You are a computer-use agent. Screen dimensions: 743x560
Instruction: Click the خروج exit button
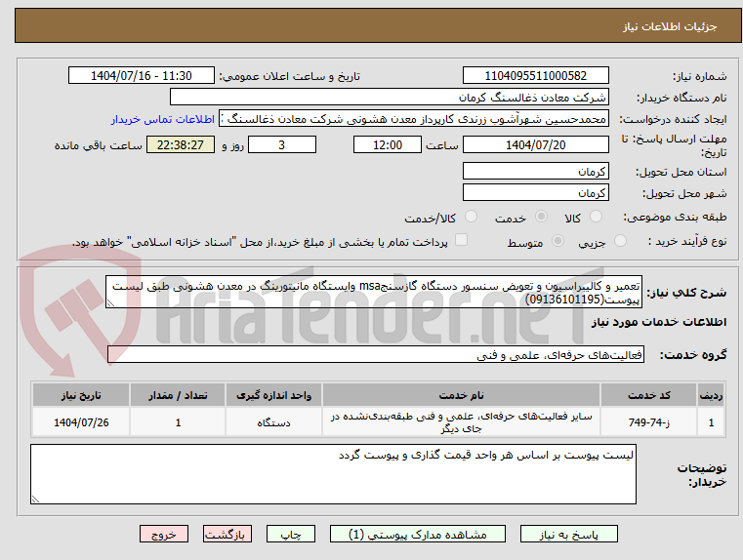pos(163,534)
